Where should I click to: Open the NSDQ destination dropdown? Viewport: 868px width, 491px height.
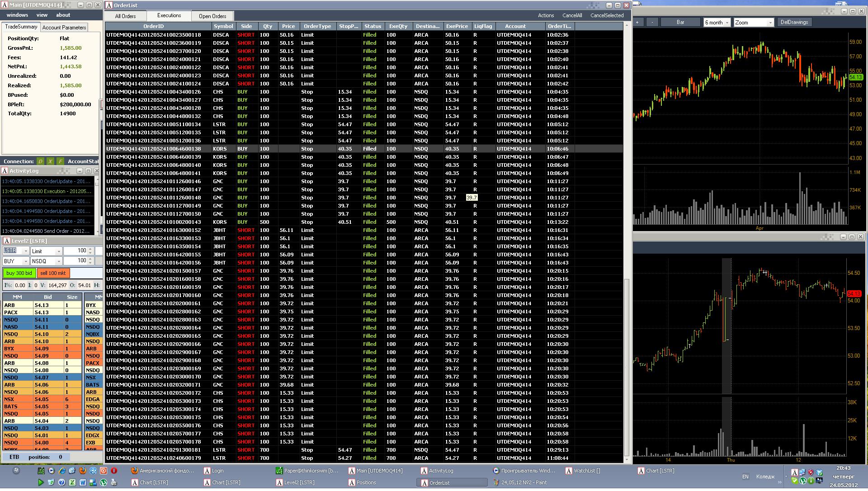(59, 261)
